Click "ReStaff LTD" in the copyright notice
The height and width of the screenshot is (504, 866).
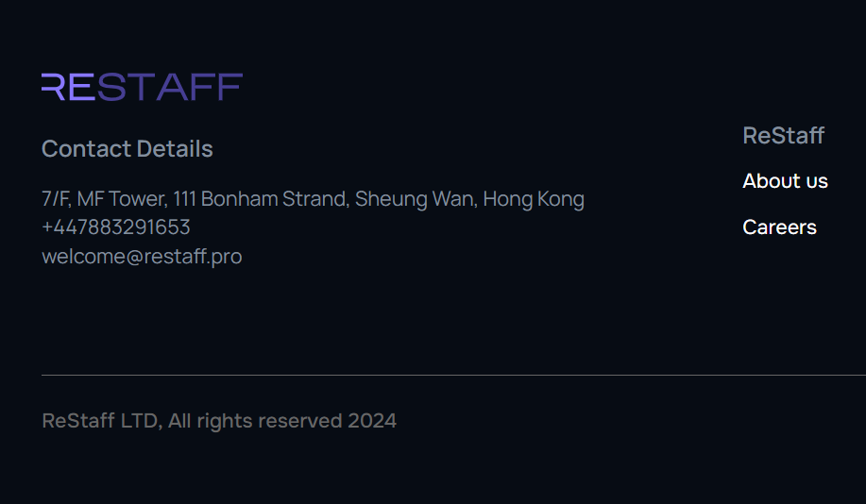(x=99, y=421)
